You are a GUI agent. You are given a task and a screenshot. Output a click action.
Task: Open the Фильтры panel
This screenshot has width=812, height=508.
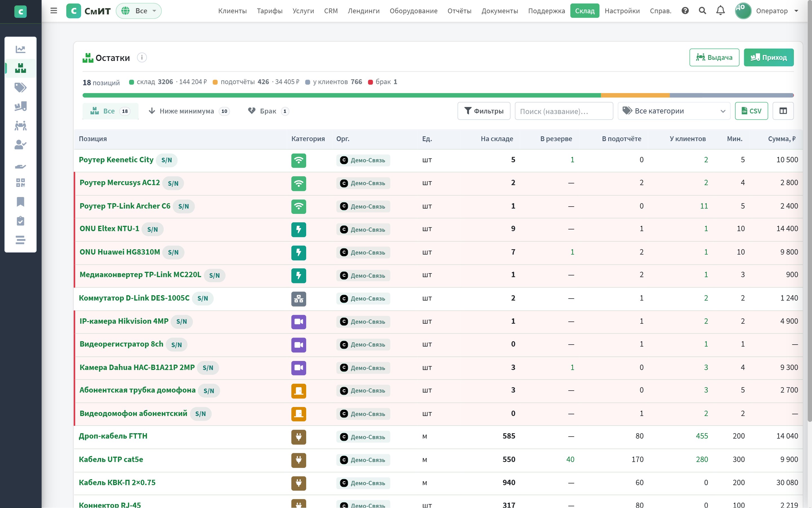(484, 111)
